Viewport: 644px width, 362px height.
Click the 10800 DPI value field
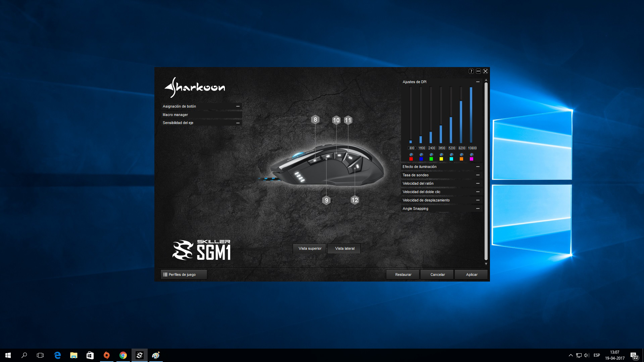(x=472, y=148)
